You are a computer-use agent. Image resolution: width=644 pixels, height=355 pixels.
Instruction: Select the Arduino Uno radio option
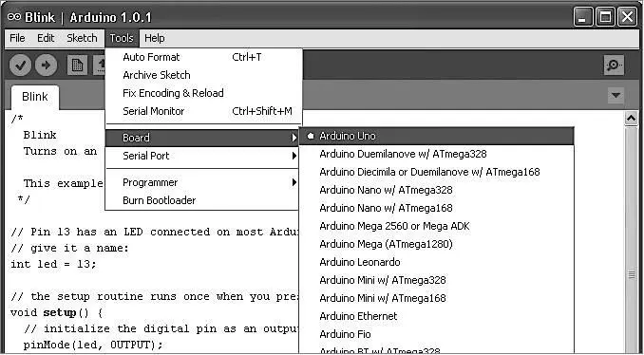click(436, 136)
